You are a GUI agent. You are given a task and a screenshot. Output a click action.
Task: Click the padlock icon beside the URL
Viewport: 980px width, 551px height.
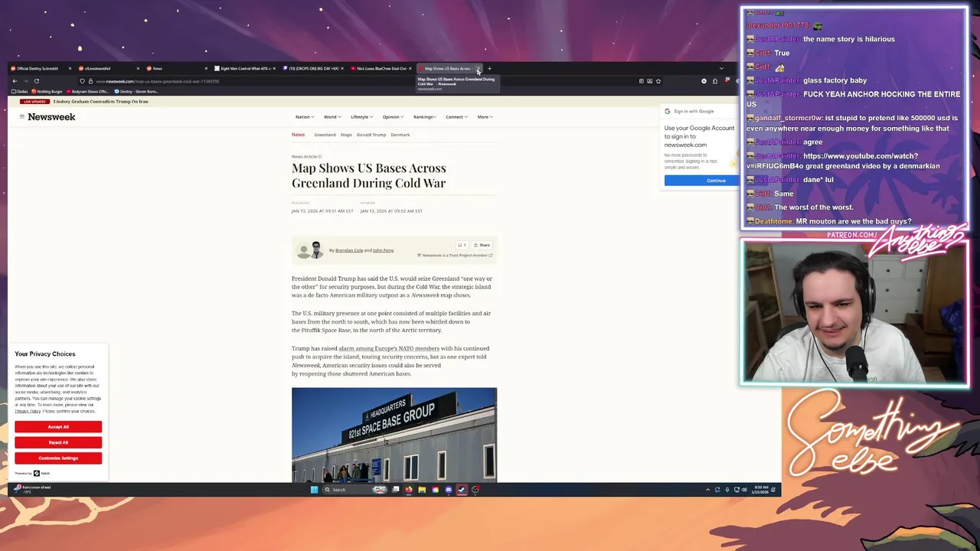pos(90,81)
